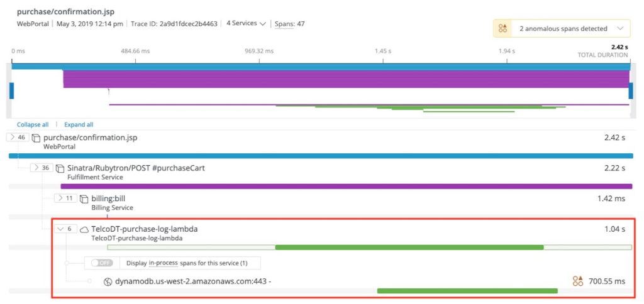The image size is (644, 304).
Task: Expand the 36 child spans of purchaseCart
Action: [42, 168]
